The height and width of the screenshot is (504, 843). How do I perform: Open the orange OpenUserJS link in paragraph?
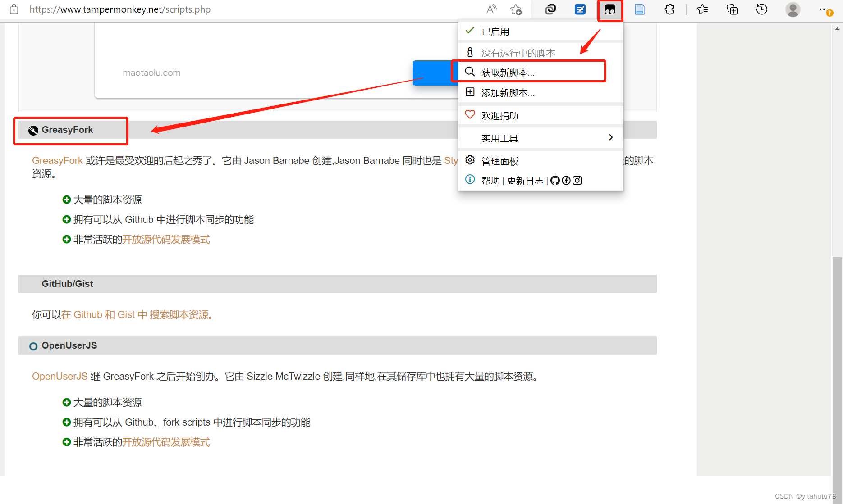(x=60, y=377)
